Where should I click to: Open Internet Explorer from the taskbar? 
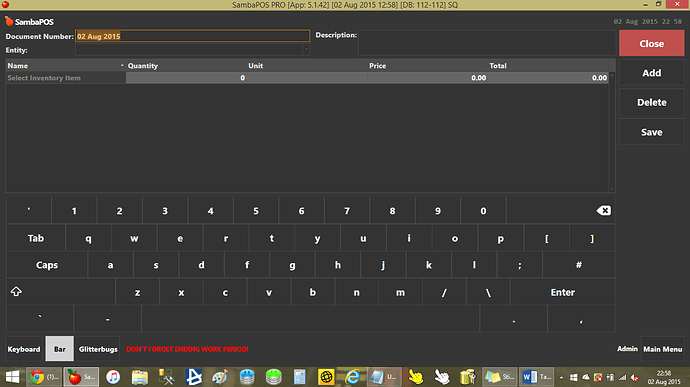(x=352, y=377)
